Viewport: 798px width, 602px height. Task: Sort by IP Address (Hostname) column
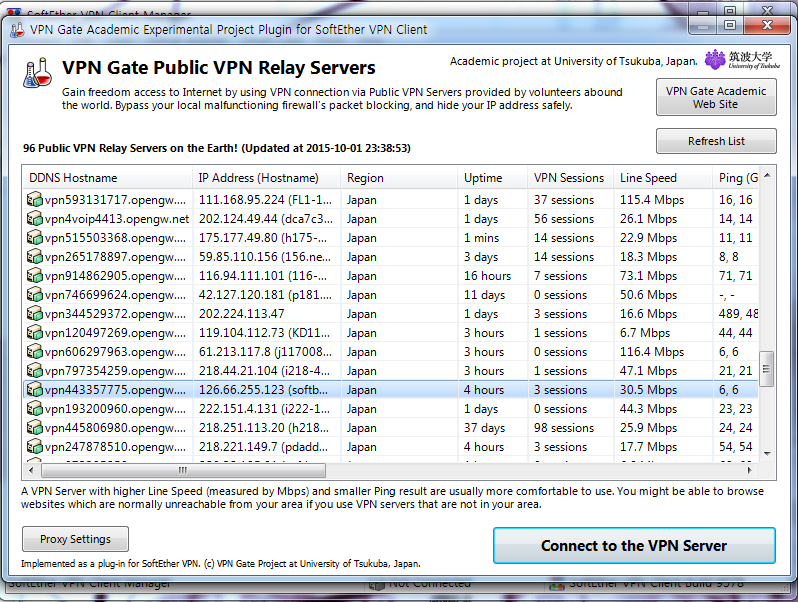pyautogui.click(x=267, y=178)
